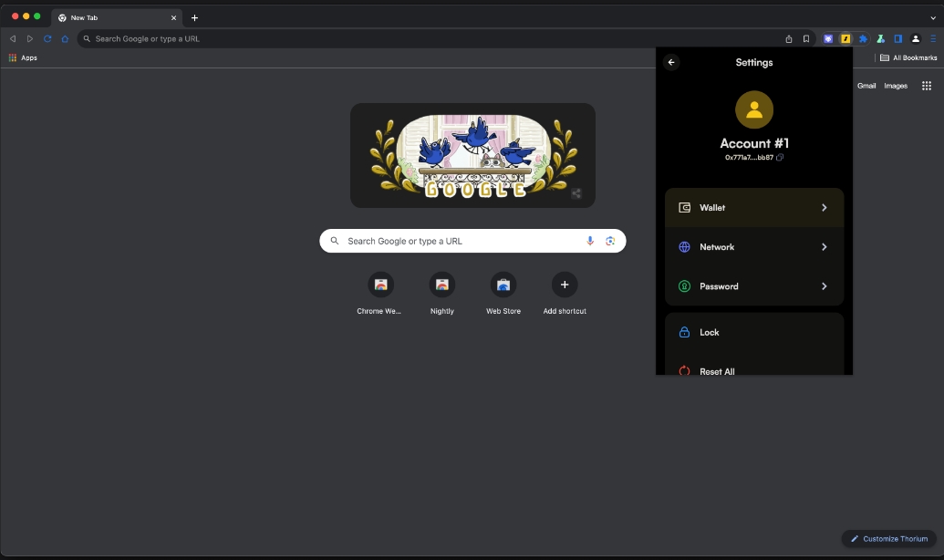Open the browser profile avatar
Screen dimensions: 944x560
[916, 38]
